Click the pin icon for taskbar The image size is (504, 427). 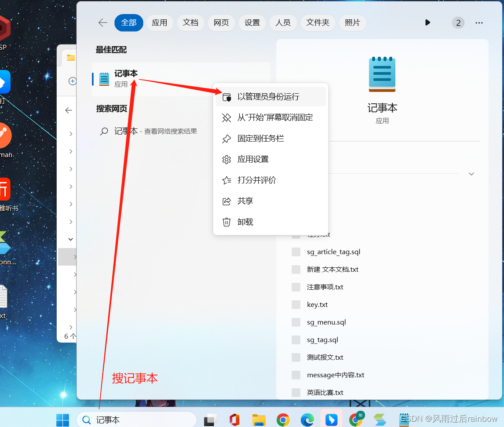(x=226, y=139)
